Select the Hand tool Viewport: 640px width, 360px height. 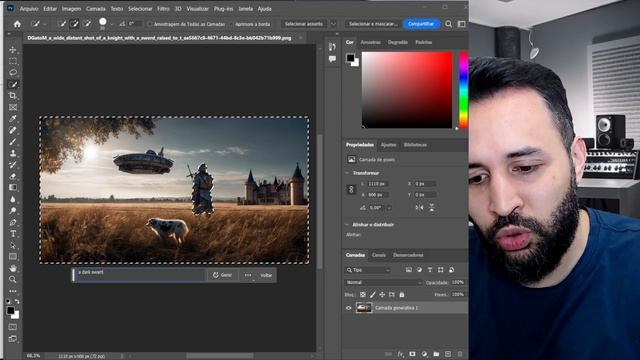click(x=13, y=268)
